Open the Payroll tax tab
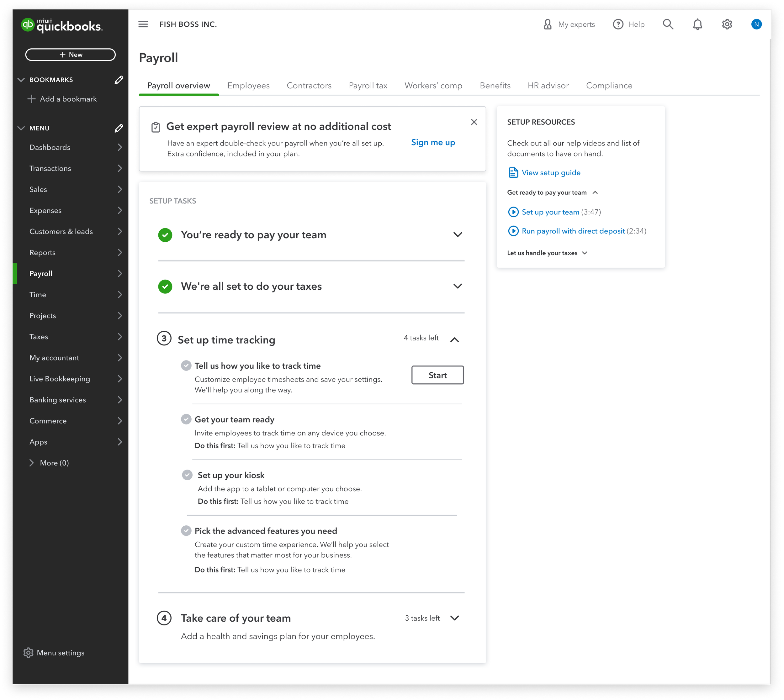 point(368,85)
